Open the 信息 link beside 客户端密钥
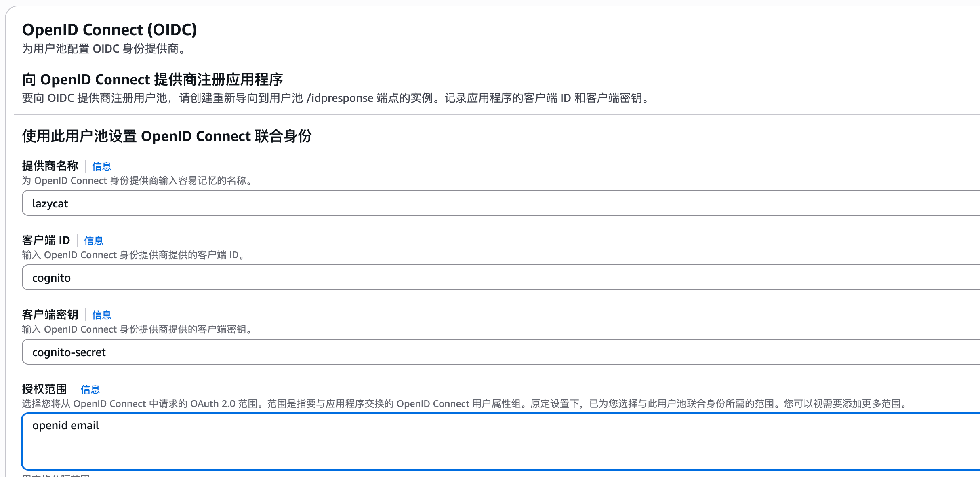Image resolution: width=980 pixels, height=477 pixels. [101, 315]
